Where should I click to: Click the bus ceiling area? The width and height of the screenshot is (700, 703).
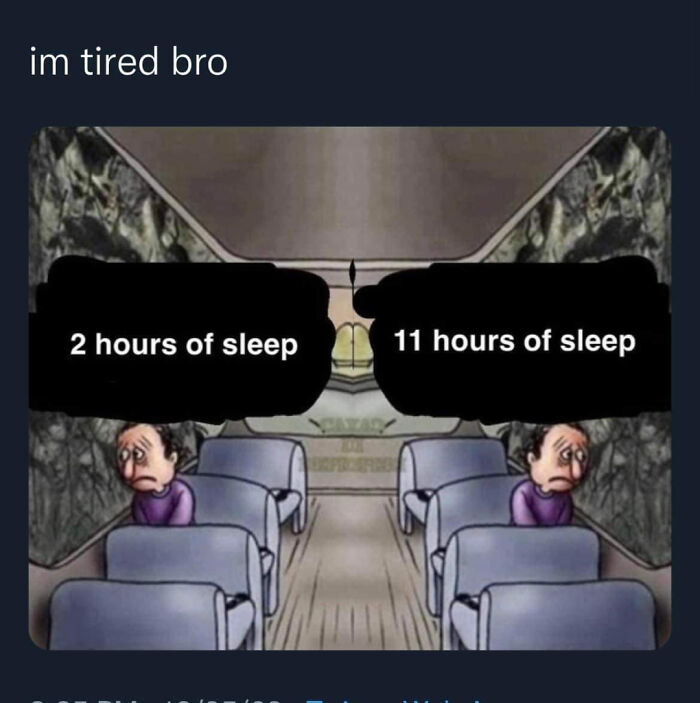coord(350,193)
